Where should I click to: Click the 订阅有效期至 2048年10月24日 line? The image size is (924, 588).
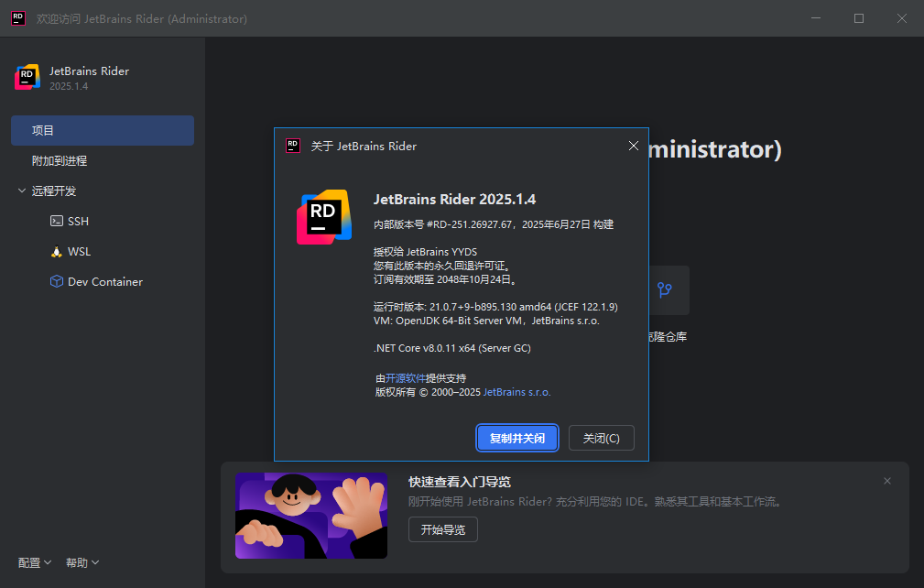(x=446, y=279)
